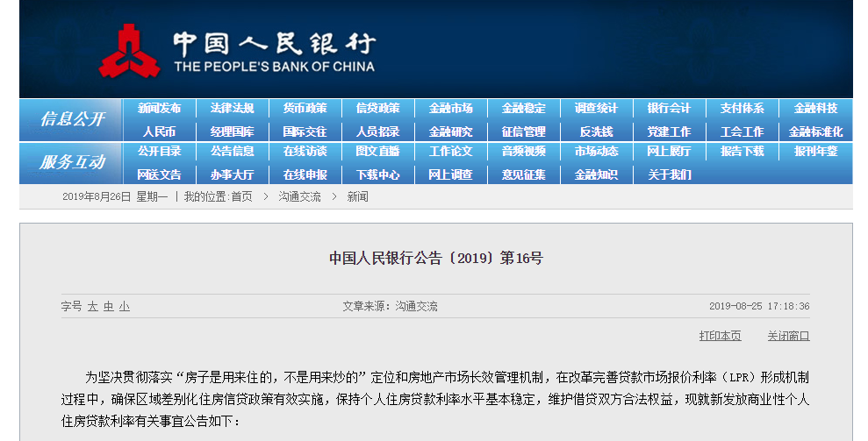Image resolution: width=868 pixels, height=441 pixels.
Task: Click the 文章来源：沟通交流 text
Action: [x=390, y=307]
